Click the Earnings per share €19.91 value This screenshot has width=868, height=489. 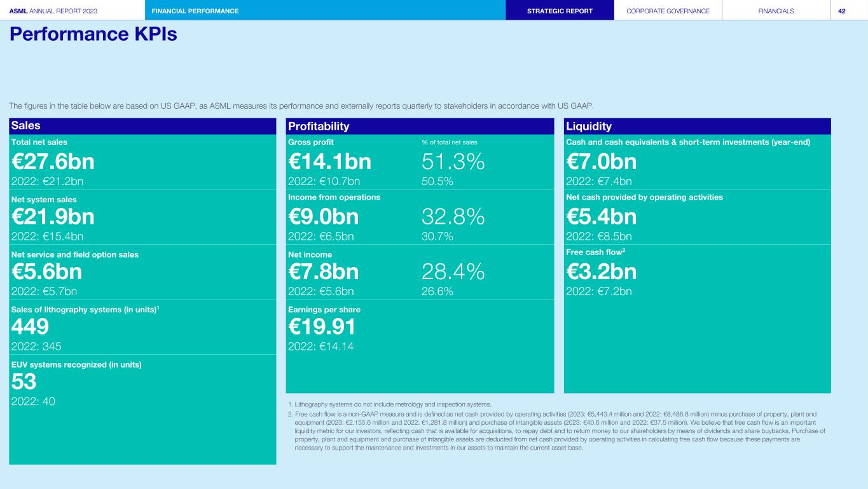[x=321, y=327]
